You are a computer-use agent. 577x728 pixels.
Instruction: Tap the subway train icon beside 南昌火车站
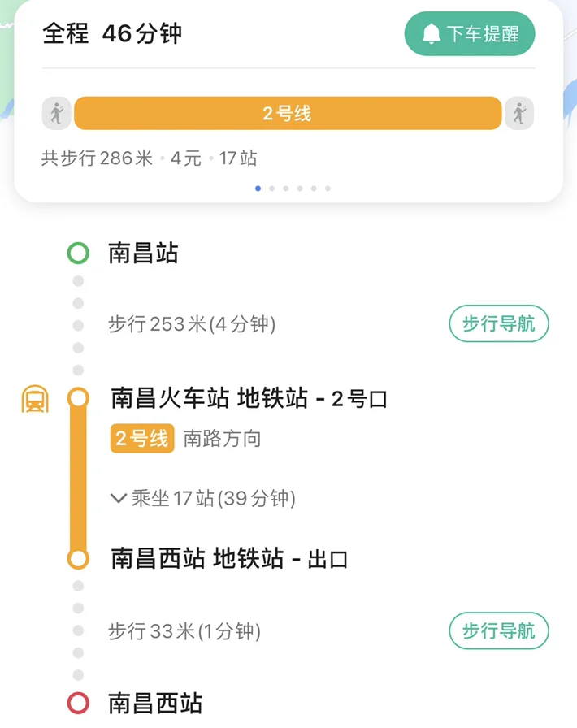click(x=35, y=399)
